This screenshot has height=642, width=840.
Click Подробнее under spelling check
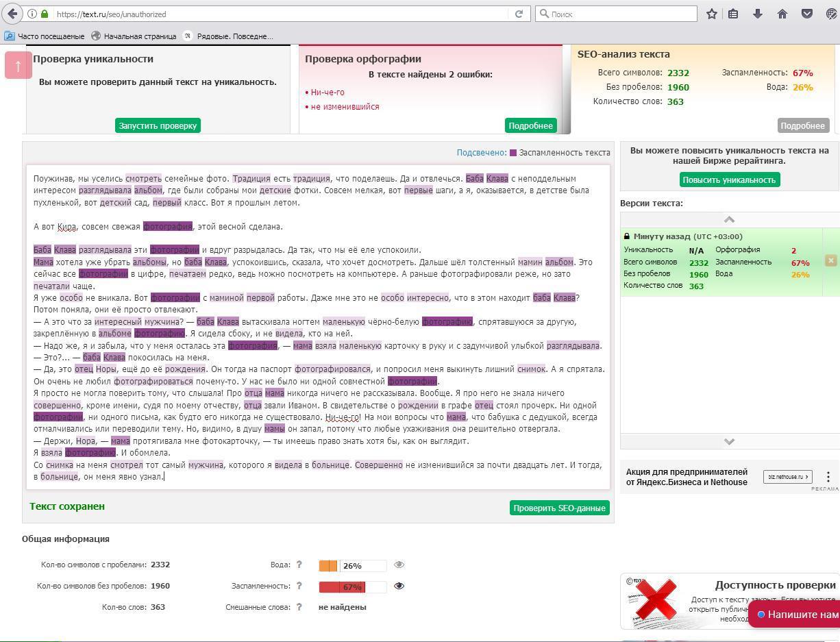click(531, 125)
